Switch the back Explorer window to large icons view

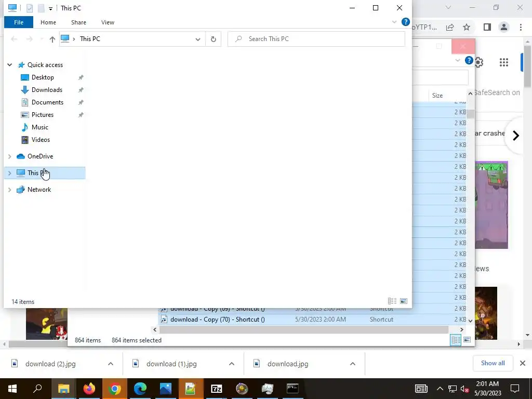click(x=467, y=340)
